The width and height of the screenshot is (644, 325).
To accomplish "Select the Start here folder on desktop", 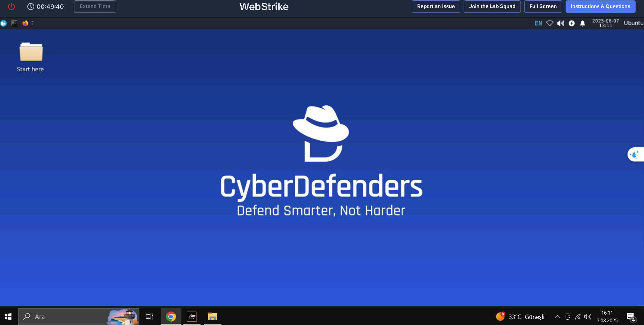I will [x=31, y=57].
